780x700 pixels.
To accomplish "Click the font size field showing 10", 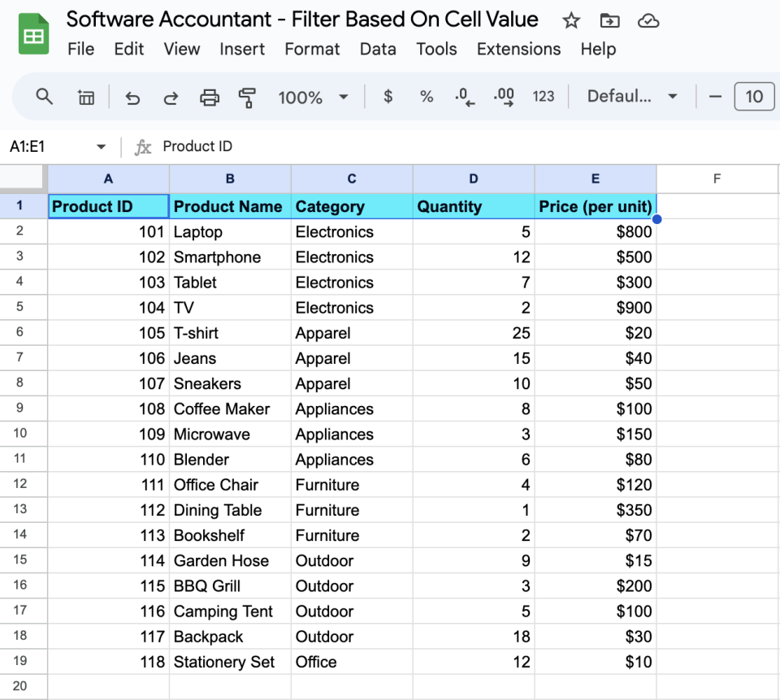I will click(754, 97).
